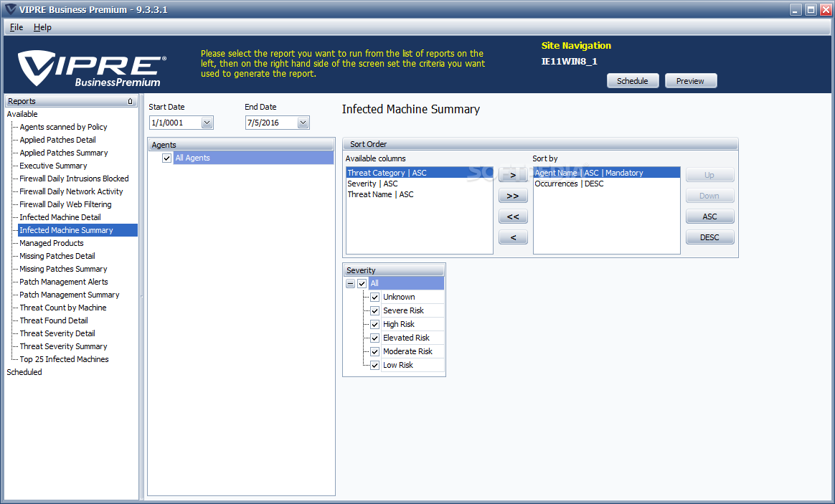Uncheck the Severe Risk checkbox
Image resolution: width=835 pixels, height=504 pixels.
point(375,311)
